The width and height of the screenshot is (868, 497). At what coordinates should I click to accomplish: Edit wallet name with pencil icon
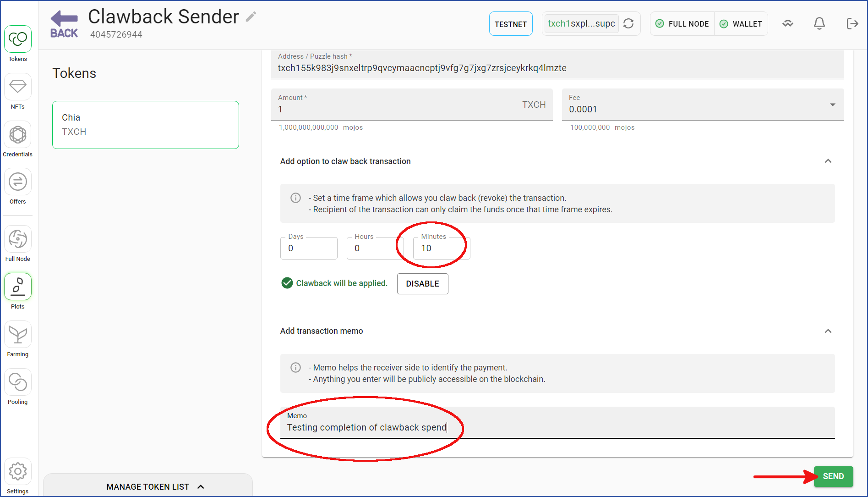point(251,17)
